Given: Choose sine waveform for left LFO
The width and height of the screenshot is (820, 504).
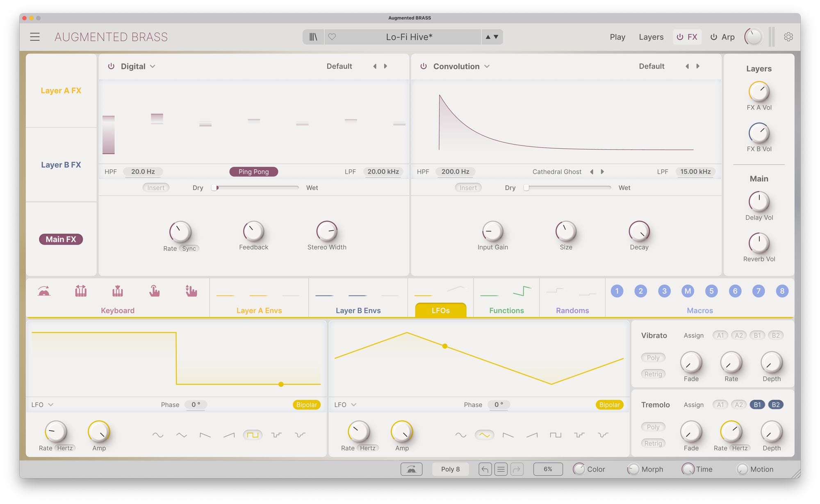Looking at the screenshot, I should click(x=158, y=435).
